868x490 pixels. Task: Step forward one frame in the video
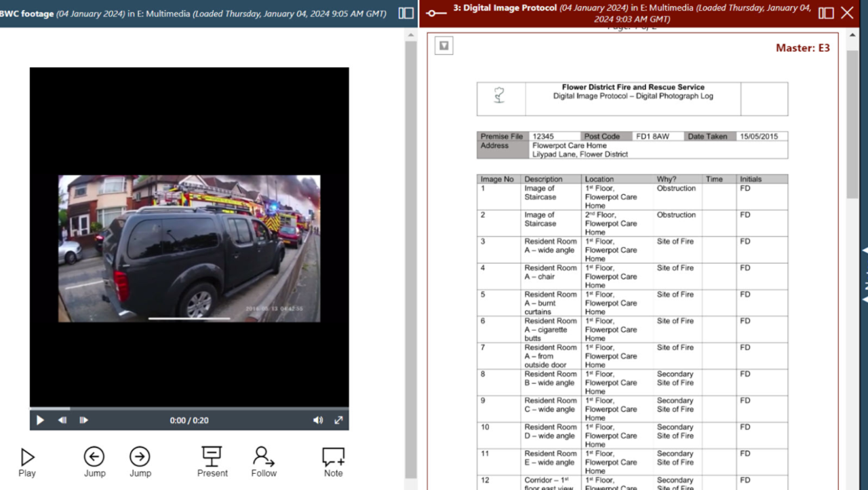(x=84, y=420)
